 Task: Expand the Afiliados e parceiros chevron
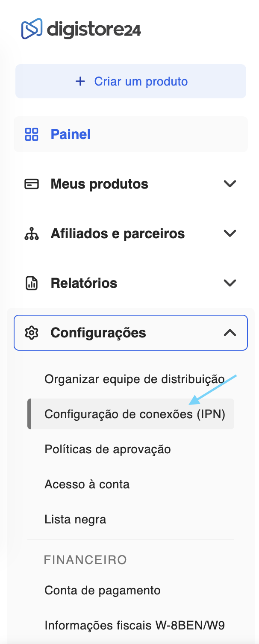pyautogui.click(x=230, y=233)
